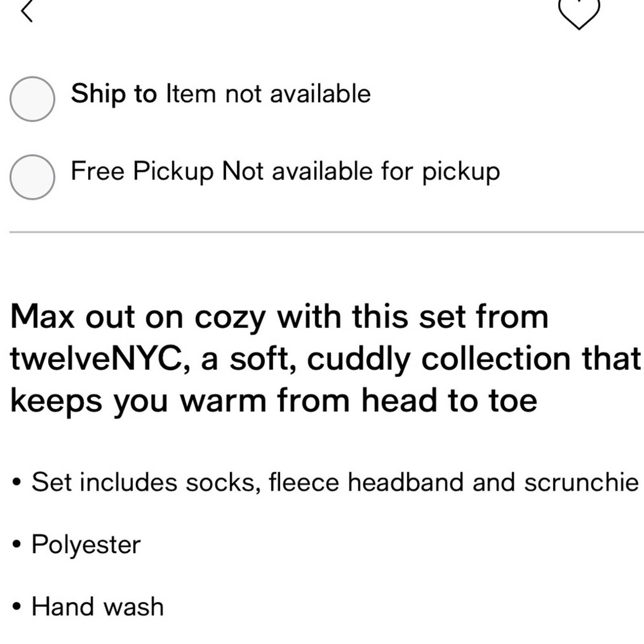
Task: Tap the bullet dot before Hand wash
Action: pyautogui.click(x=17, y=606)
